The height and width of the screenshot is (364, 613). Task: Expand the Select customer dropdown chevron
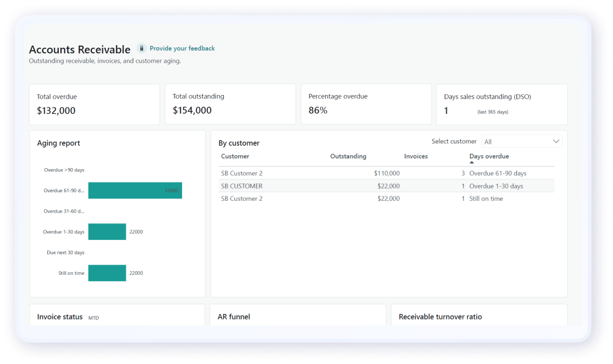tap(556, 141)
